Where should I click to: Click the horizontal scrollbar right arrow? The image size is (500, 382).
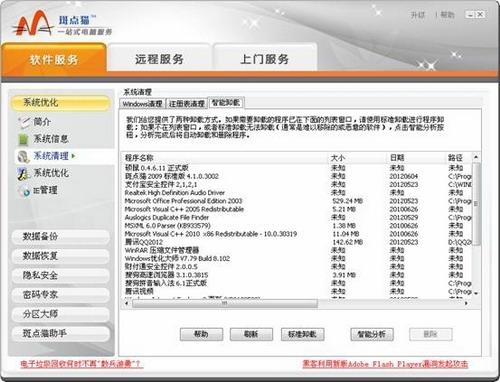(467, 303)
